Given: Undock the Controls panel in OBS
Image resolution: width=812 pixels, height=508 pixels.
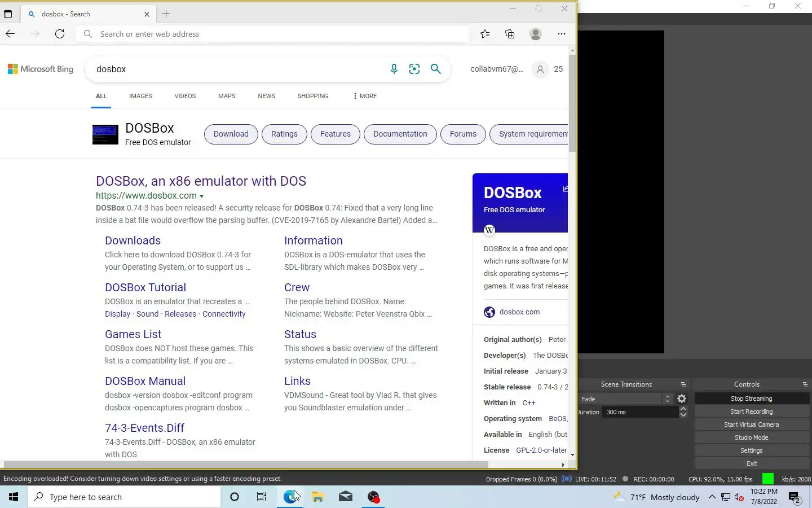Looking at the screenshot, I should (805, 384).
